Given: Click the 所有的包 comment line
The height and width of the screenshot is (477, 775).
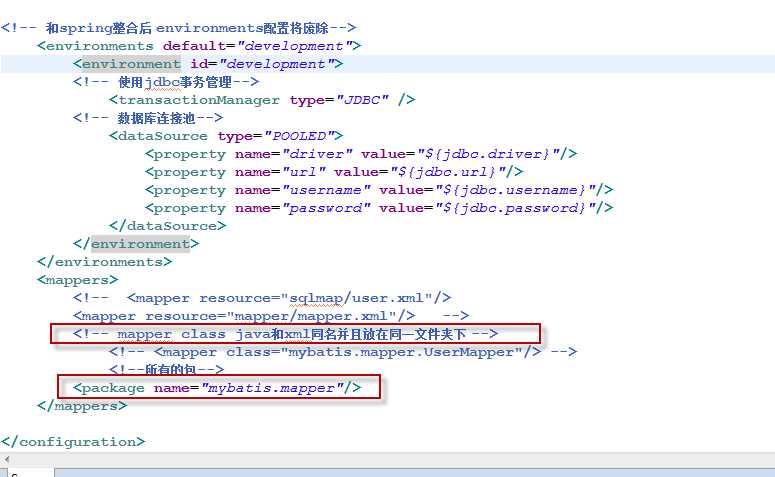Looking at the screenshot, I should coord(167,369).
